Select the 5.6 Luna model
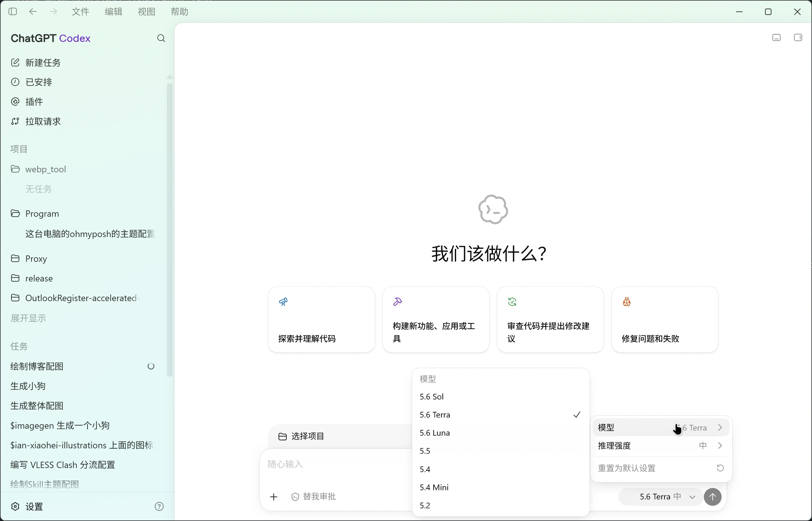 [501, 433]
